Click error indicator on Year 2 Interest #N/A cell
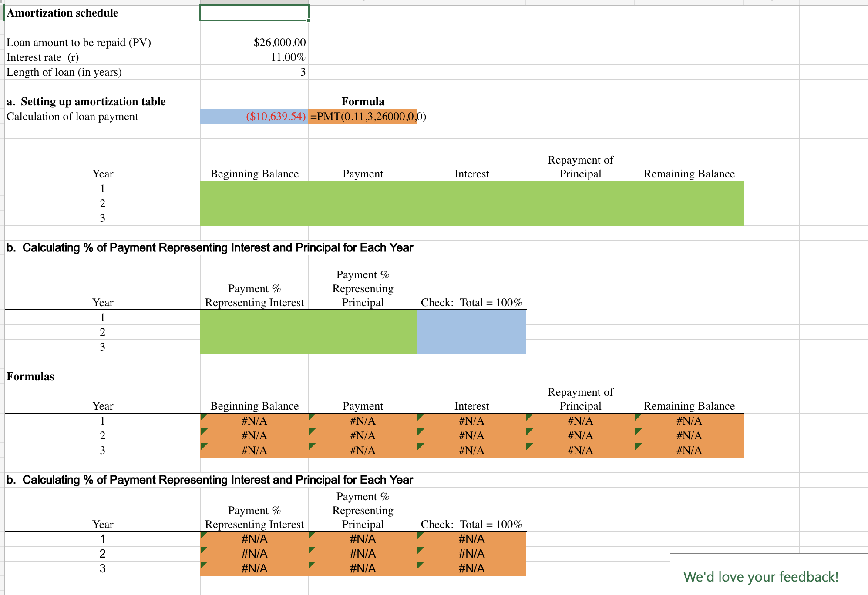The height and width of the screenshot is (595, 868). [420, 431]
